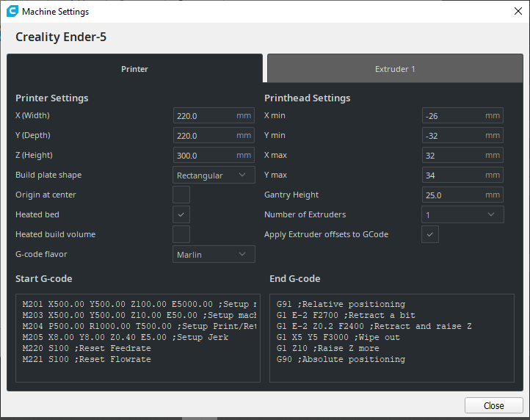Viewport: 530px width, 420px height.
Task: Click the Printhead Settings heading
Action: [x=308, y=98]
